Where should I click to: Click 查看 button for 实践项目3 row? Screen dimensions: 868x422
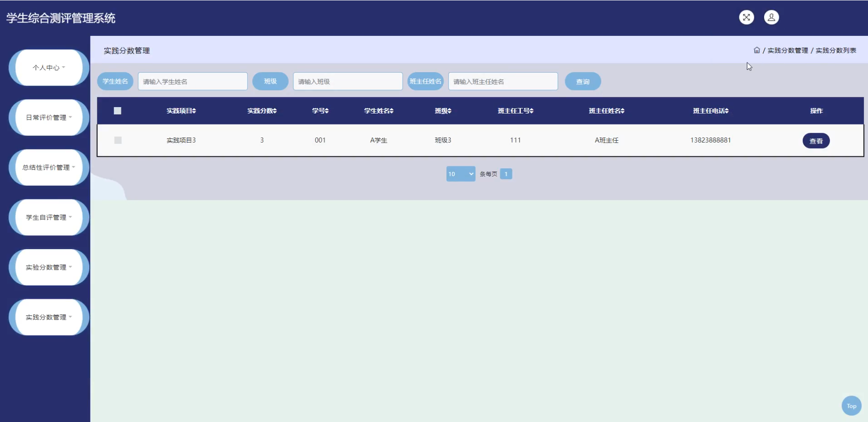point(816,141)
